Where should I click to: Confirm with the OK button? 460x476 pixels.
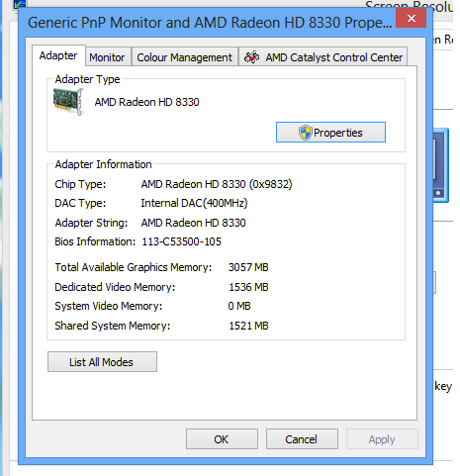[222, 439]
